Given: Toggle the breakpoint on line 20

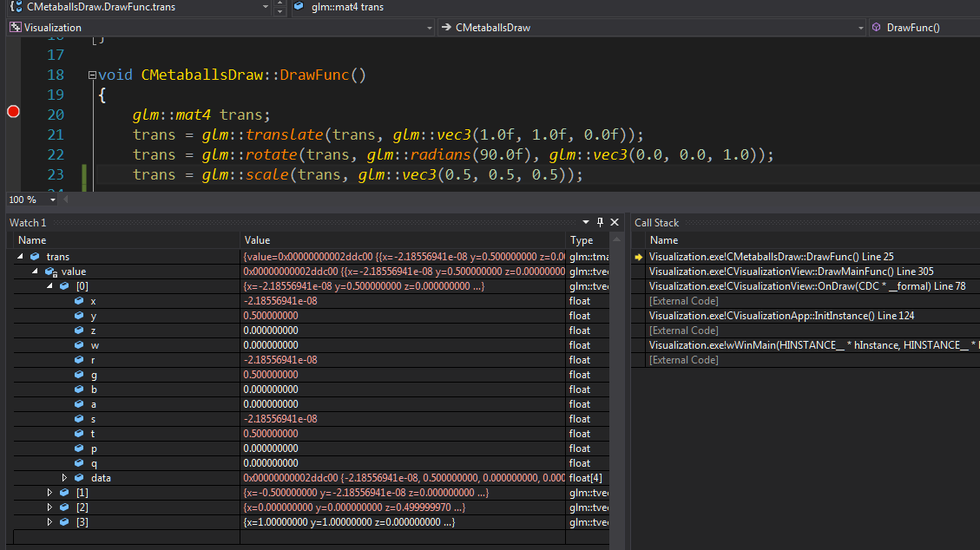Looking at the screenshot, I should 13,112.
